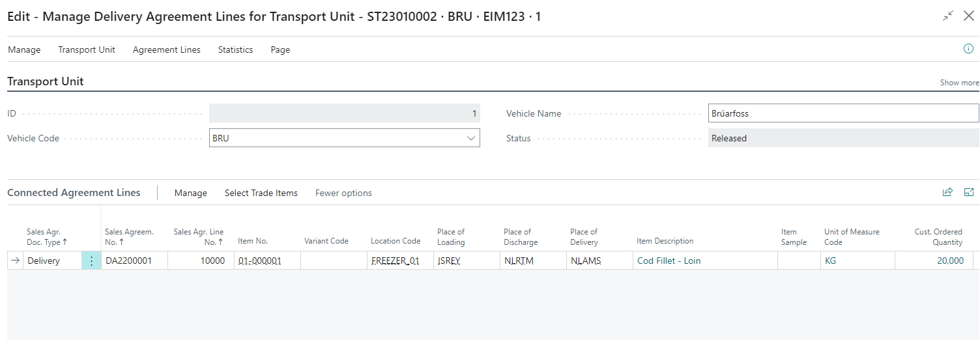Image resolution: width=980 pixels, height=340 pixels.
Task: Open the Manage menu in the top bar
Action: 24,50
